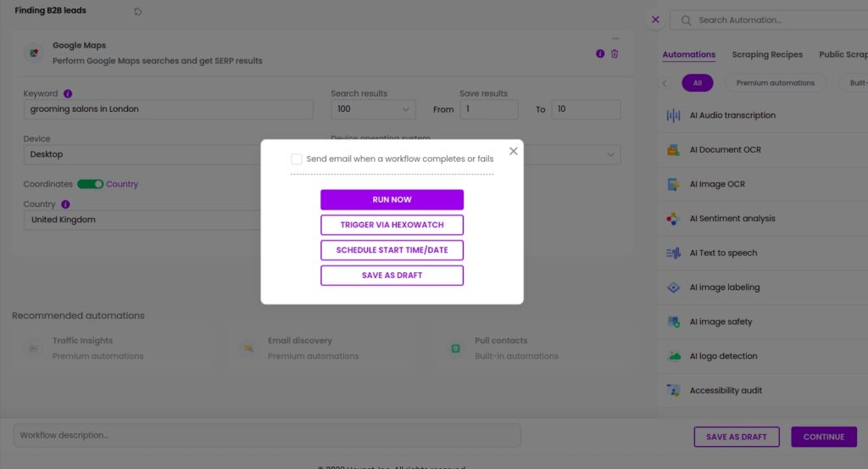868x469 pixels.
Task: Click the Accessibility audit icon
Action: click(x=673, y=390)
